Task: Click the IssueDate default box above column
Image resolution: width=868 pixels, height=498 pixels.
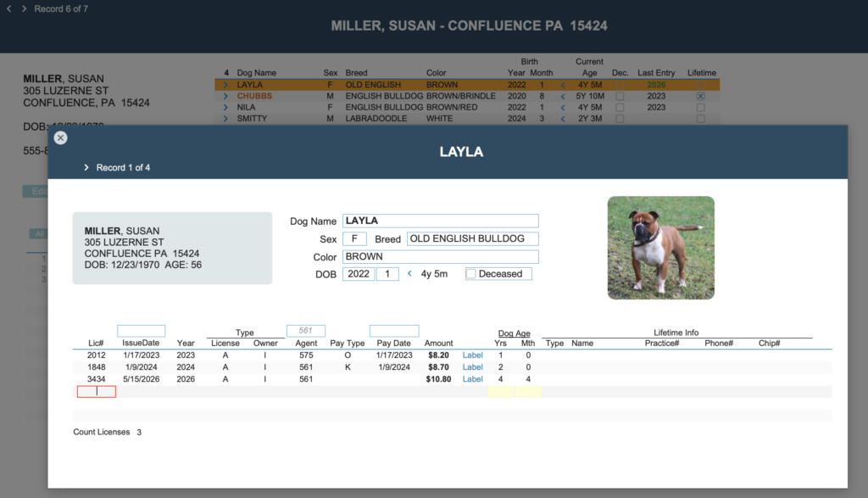Action: pyautogui.click(x=142, y=331)
